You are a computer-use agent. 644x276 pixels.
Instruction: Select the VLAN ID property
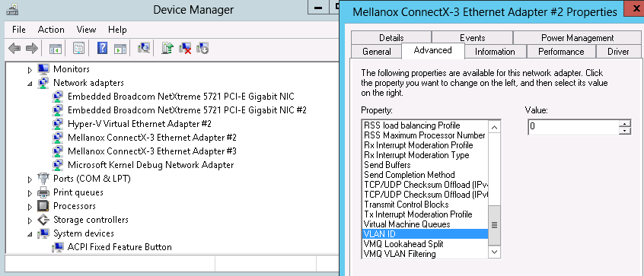tap(425, 234)
